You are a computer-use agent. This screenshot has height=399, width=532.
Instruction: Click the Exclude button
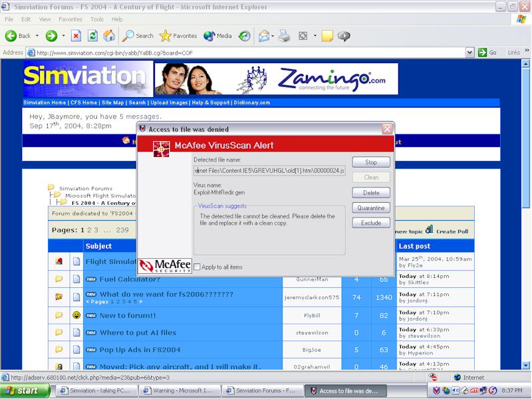point(371,223)
